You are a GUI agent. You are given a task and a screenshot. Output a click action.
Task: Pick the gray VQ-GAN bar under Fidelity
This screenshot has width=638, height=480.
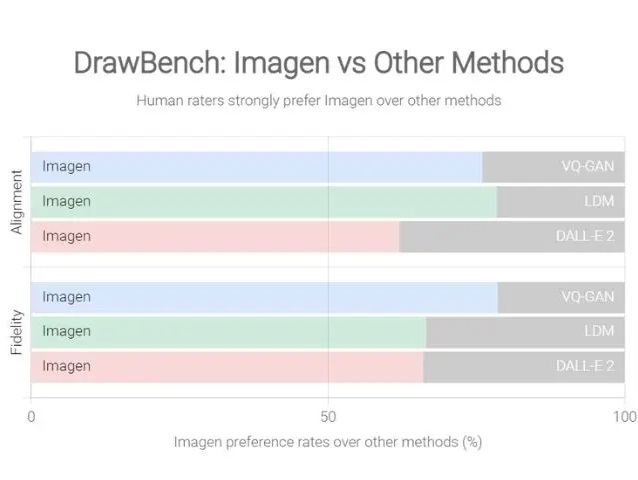point(560,297)
